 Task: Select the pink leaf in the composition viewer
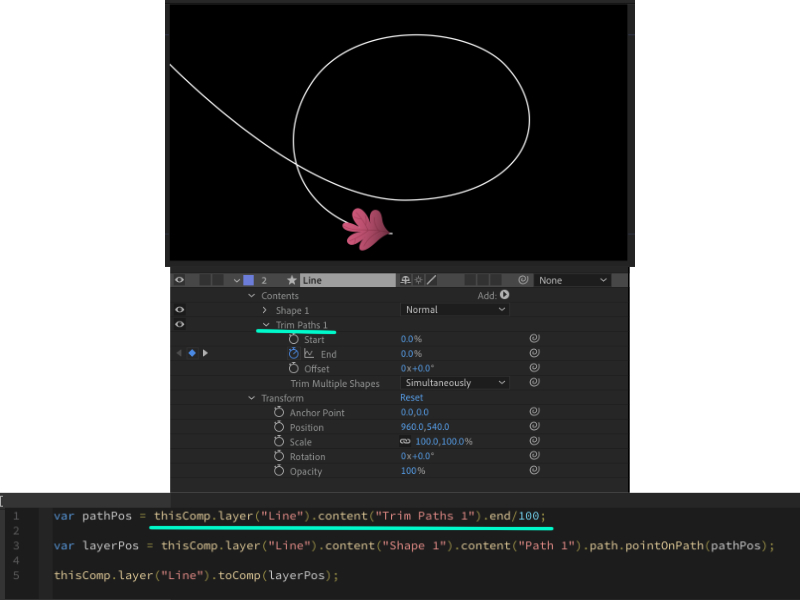tap(367, 230)
